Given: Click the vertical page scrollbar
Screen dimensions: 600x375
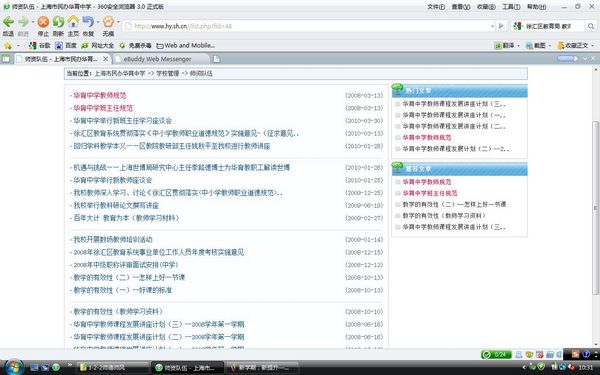Looking at the screenshot, I should tap(595, 208).
